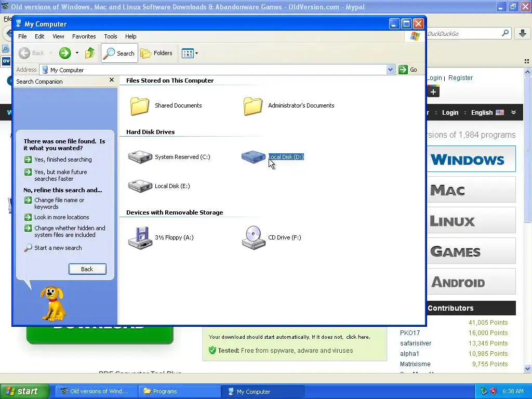Click contributor Matrixisme
This screenshot has height=399, width=532.
(x=415, y=364)
